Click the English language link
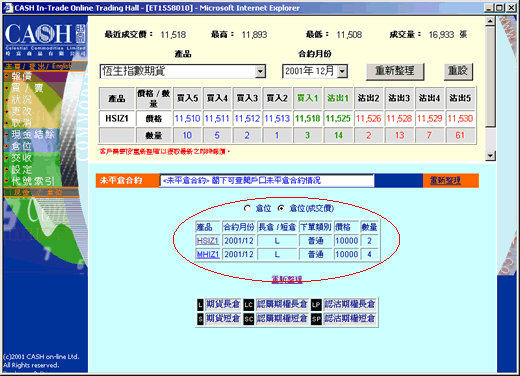The width and height of the screenshot is (520, 376). [62, 66]
